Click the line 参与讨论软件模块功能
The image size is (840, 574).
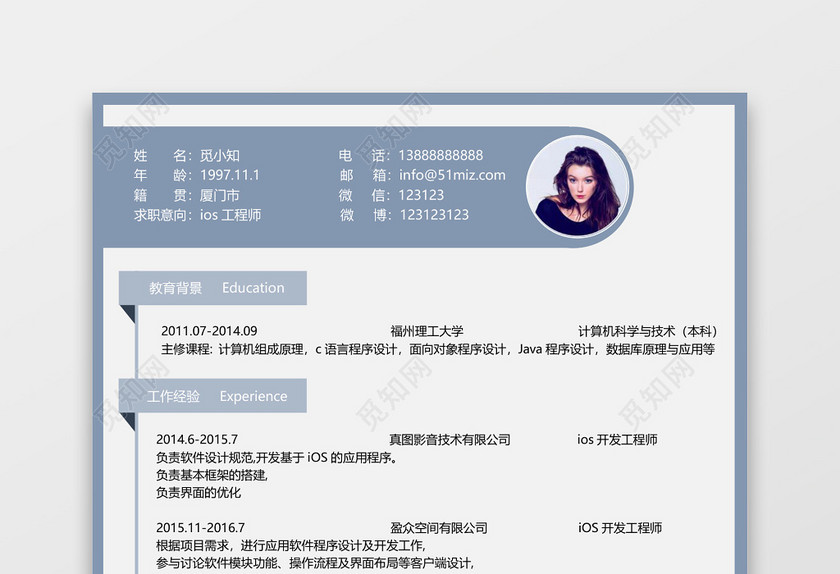point(315,563)
